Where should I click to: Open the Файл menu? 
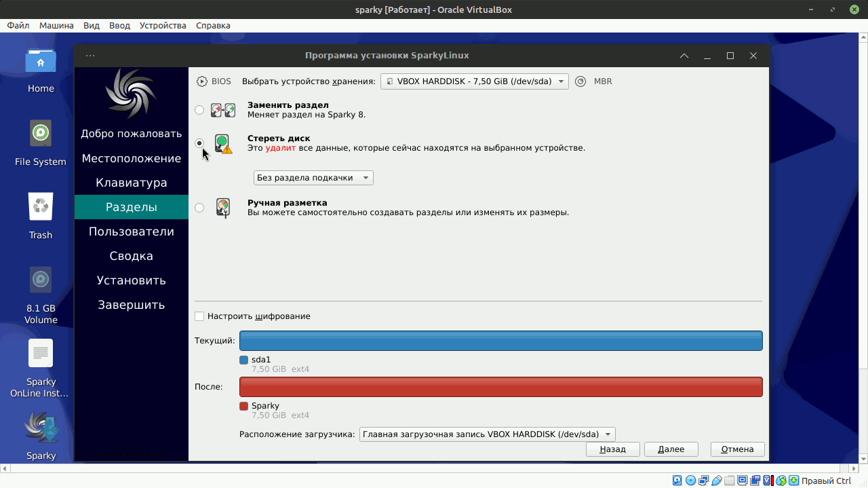[18, 26]
